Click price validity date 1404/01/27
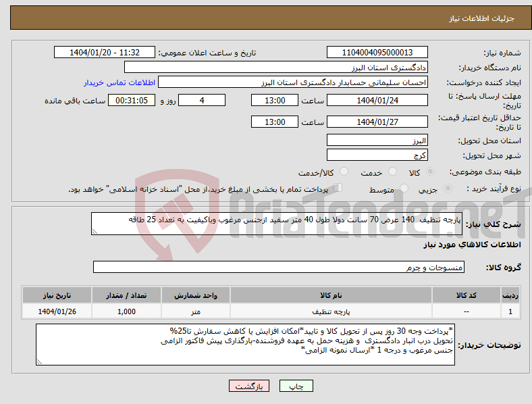 point(377,122)
